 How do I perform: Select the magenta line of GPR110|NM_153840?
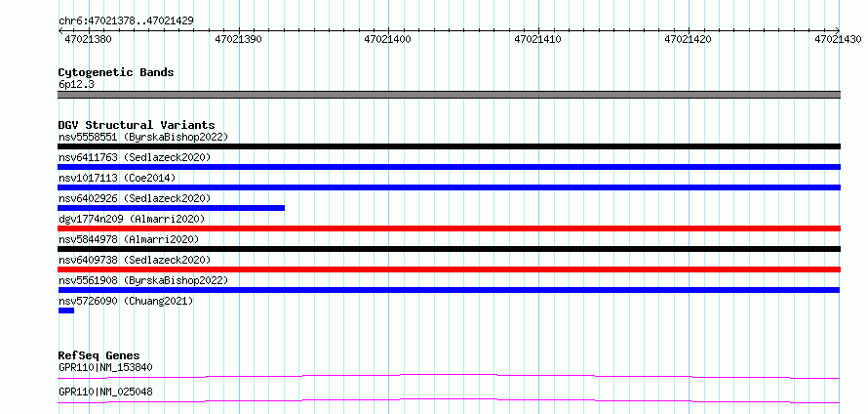(x=449, y=376)
